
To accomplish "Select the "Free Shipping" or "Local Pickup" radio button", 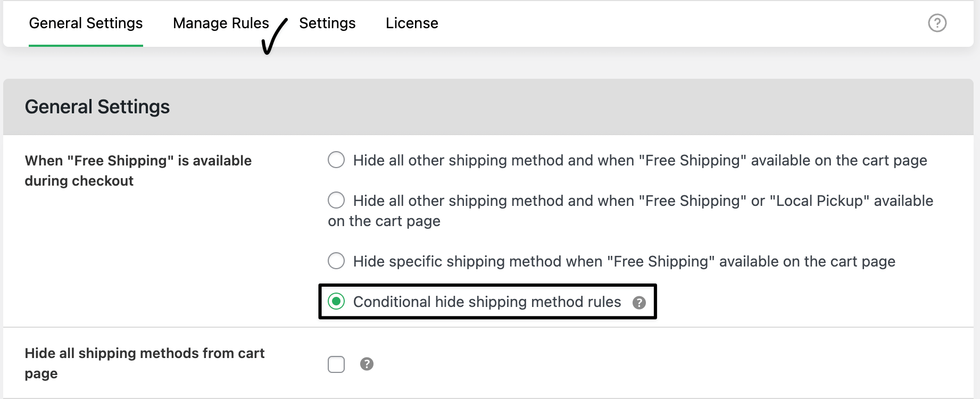I will pyautogui.click(x=336, y=200).
